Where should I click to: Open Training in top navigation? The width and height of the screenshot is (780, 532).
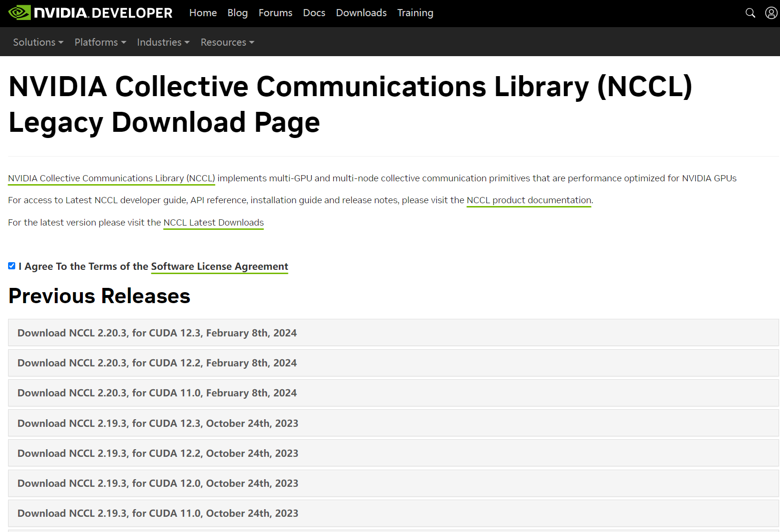415,13
